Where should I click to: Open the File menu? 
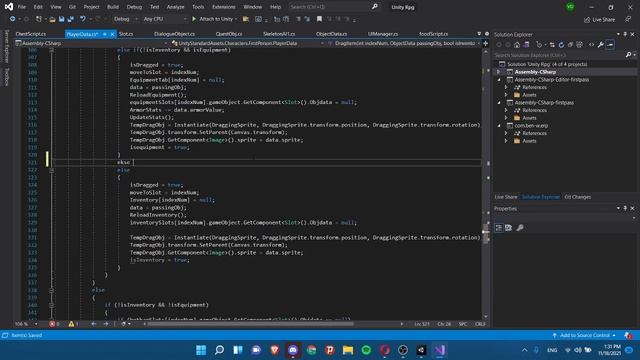coord(22,7)
